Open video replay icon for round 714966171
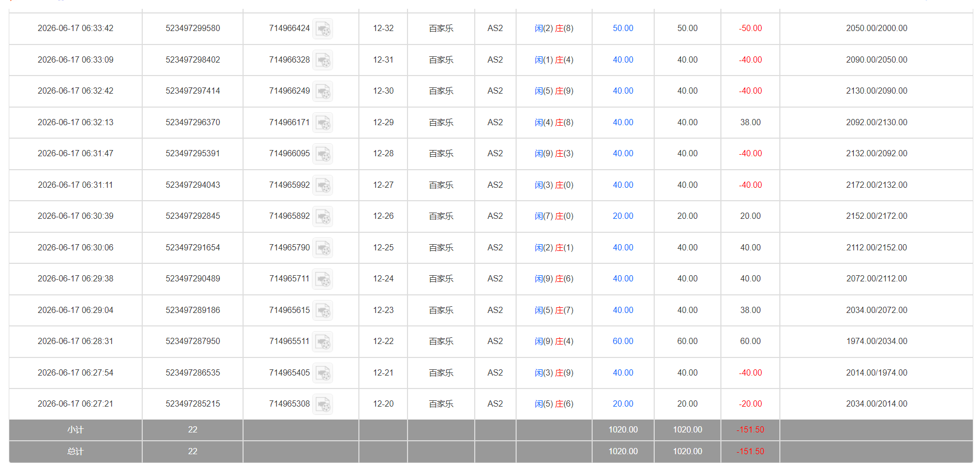 [x=323, y=123]
